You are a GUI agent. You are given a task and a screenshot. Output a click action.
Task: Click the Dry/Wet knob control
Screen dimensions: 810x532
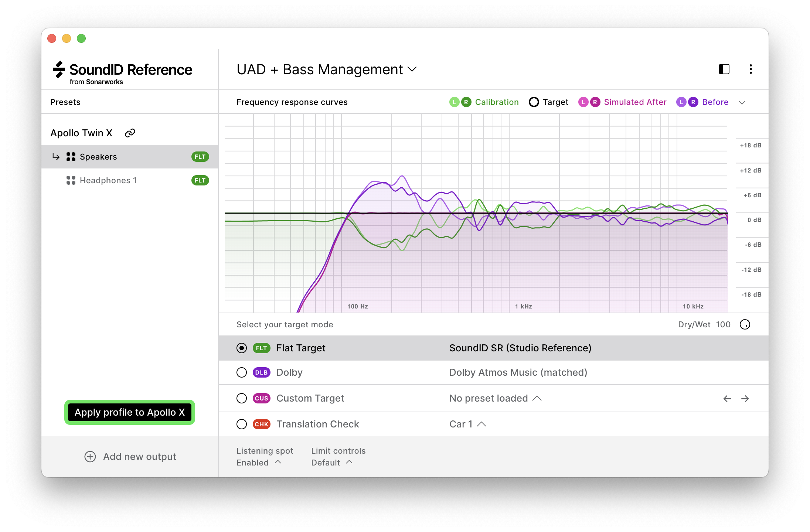[x=745, y=324]
